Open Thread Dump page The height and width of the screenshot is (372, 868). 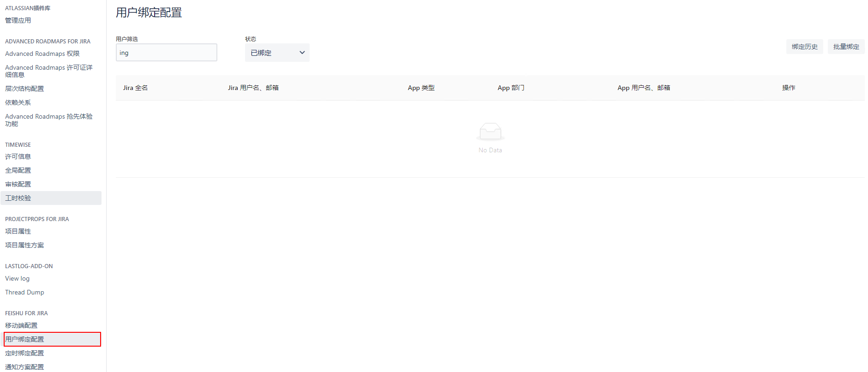tap(24, 292)
